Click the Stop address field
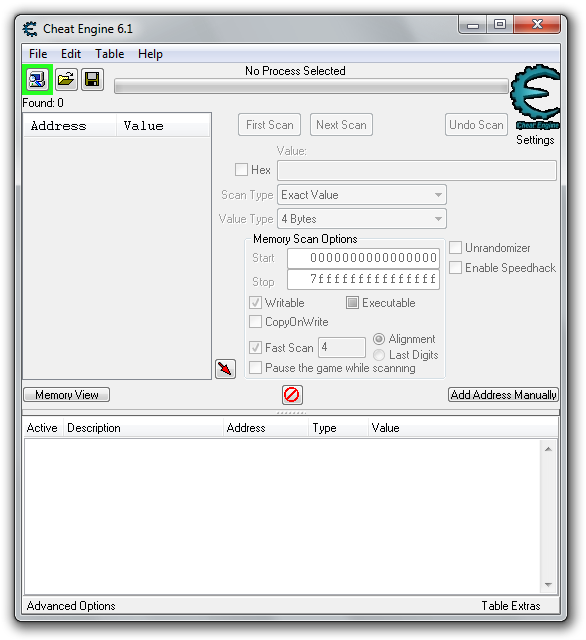 pos(363,279)
